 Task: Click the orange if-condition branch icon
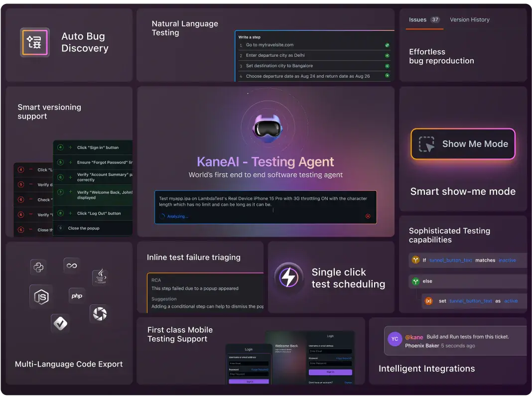(x=415, y=260)
